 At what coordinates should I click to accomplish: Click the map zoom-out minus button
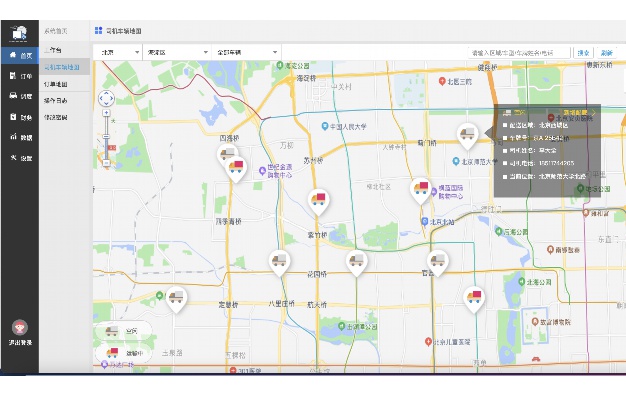coord(106,163)
